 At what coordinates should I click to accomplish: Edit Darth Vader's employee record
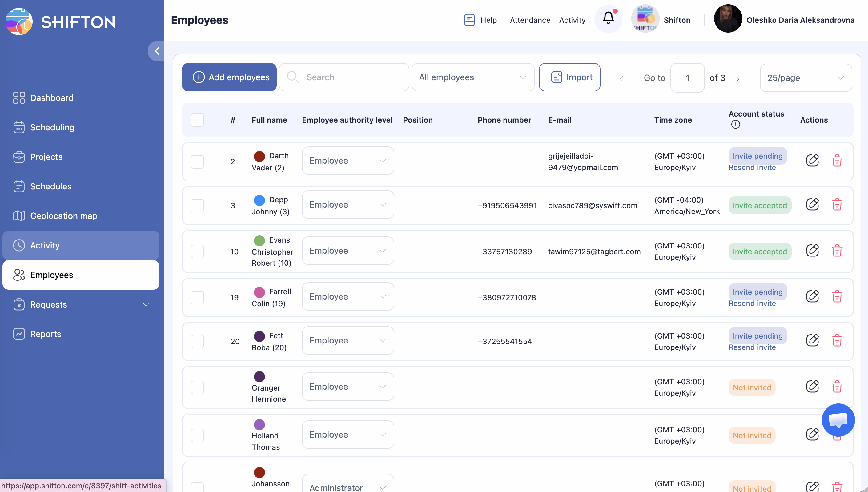pyautogui.click(x=812, y=161)
